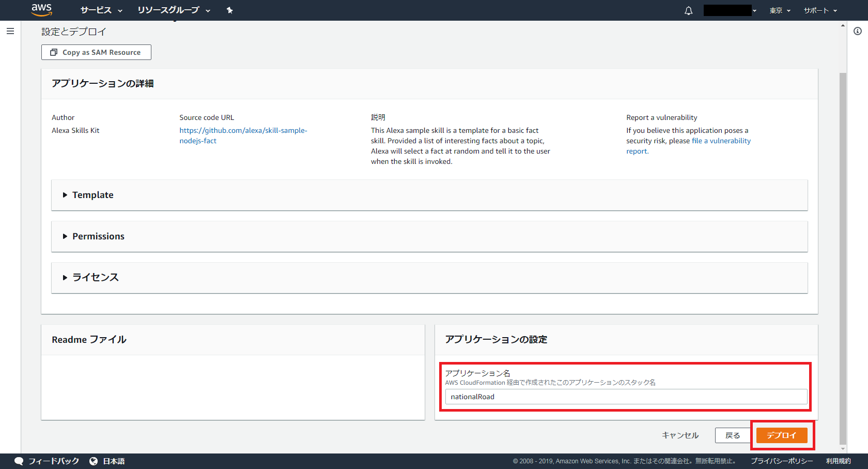
Task: Click the scrollbar down arrow
Action: click(x=843, y=449)
